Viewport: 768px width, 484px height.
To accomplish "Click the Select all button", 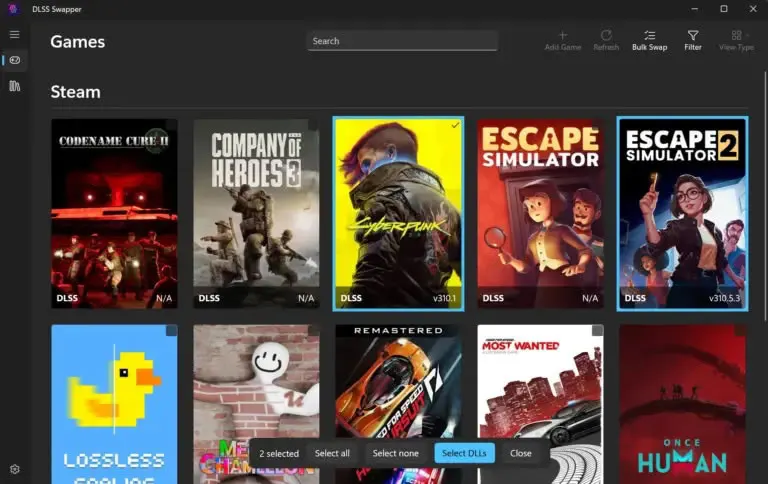I will pyautogui.click(x=332, y=453).
